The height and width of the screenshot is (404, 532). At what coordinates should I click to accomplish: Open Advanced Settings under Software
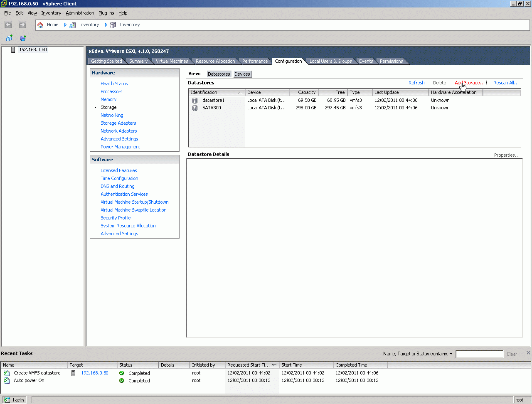(119, 234)
